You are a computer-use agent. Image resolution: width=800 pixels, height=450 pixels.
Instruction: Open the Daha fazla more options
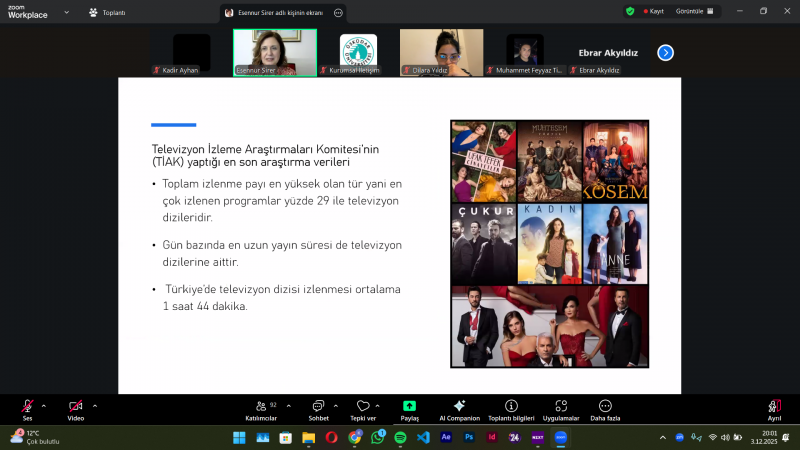pos(605,408)
